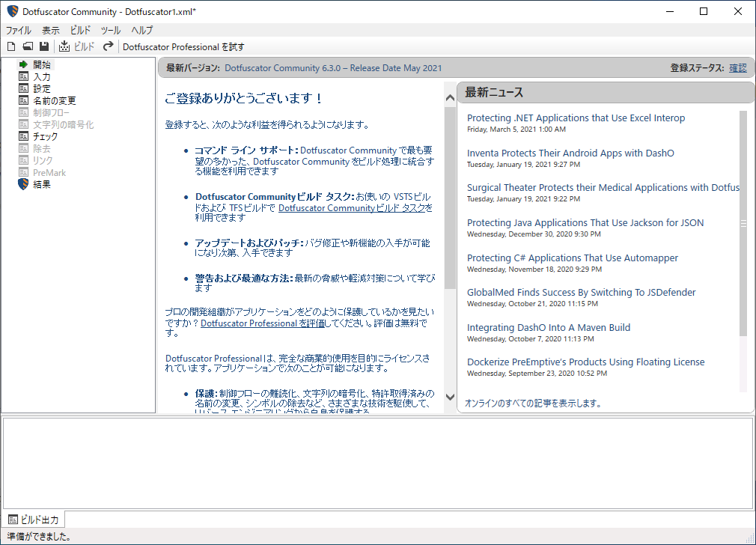The image size is (756, 545).
Task: Click the 確認 registration status link
Action: click(x=738, y=68)
